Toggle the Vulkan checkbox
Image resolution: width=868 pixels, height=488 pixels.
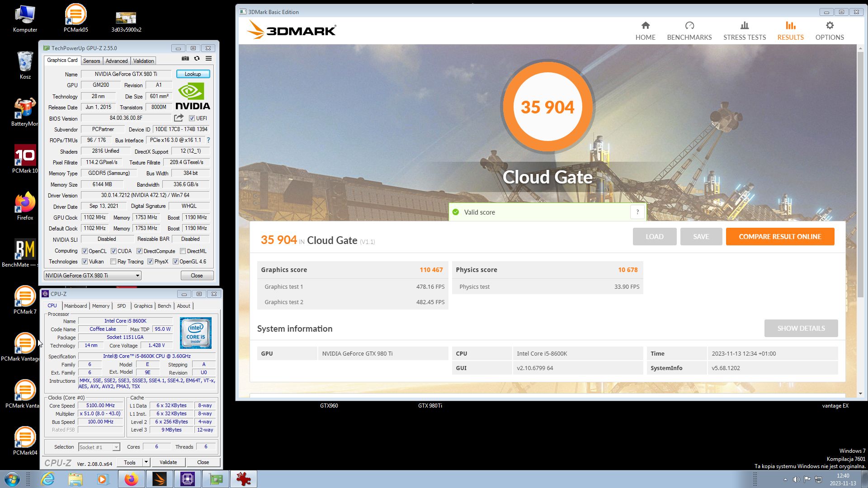85,262
